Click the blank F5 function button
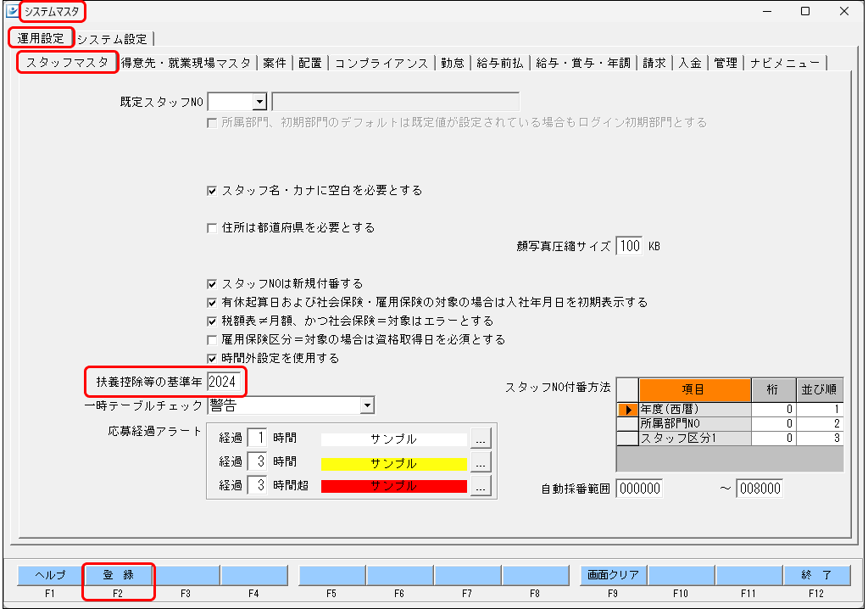Image resolution: width=868 pixels, height=609 pixels. point(332,575)
